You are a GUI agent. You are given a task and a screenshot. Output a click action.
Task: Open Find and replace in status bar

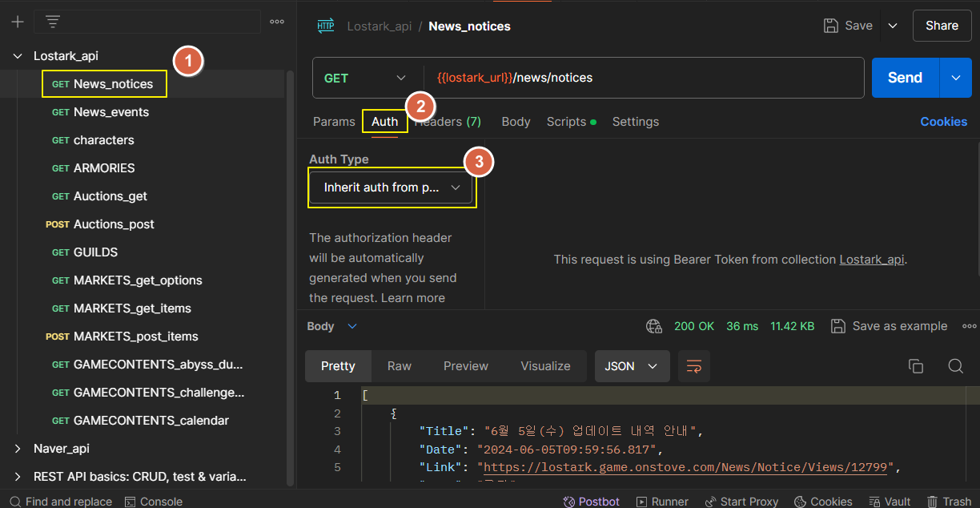(x=61, y=502)
